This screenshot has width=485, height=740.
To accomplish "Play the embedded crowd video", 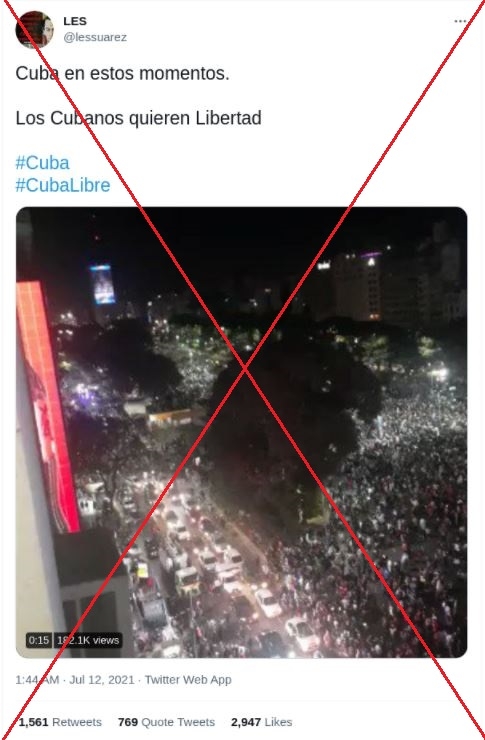I will (x=242, y=432).
